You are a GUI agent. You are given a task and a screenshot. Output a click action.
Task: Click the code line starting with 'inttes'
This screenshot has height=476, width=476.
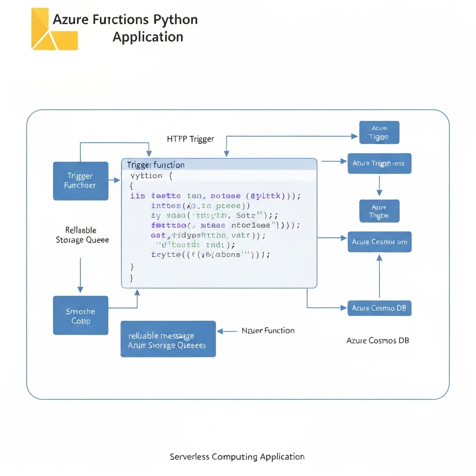click(x=200, y=206)
